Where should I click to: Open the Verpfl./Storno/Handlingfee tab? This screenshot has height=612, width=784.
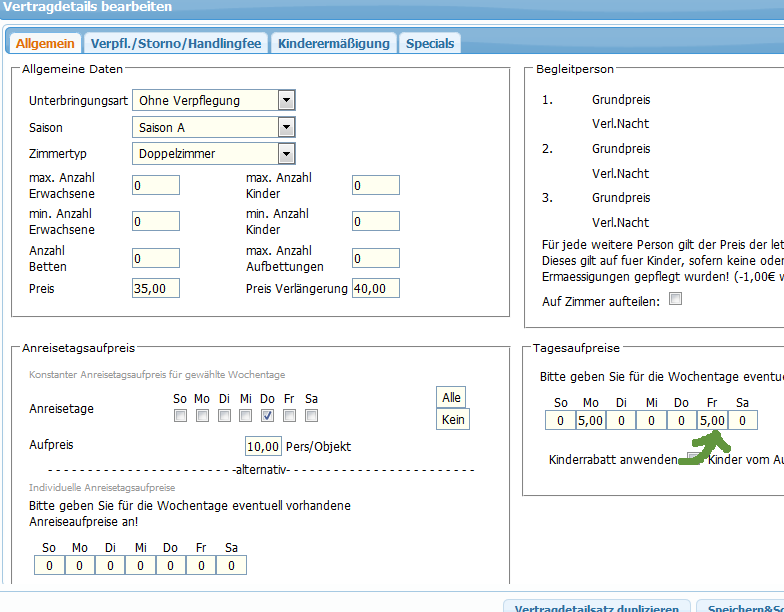[175, 43]
